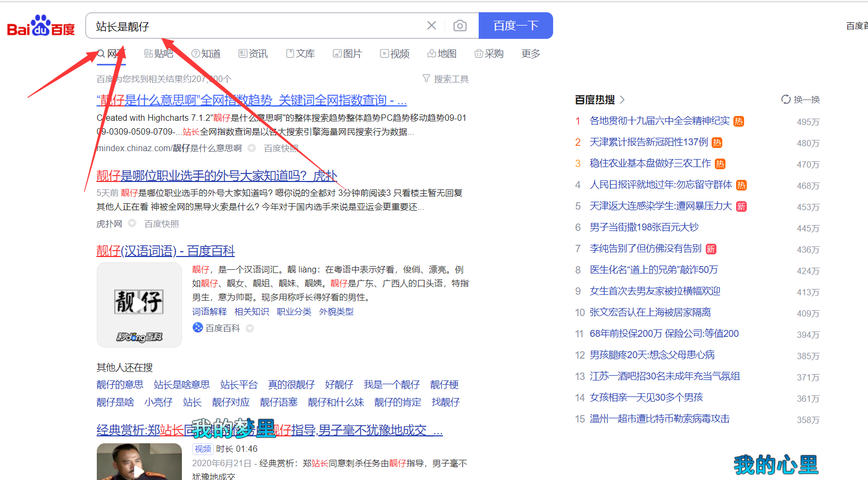Open hot search 男孩腿疼20天
Viewport: 868px width, 480px height.
coord(652,355)
